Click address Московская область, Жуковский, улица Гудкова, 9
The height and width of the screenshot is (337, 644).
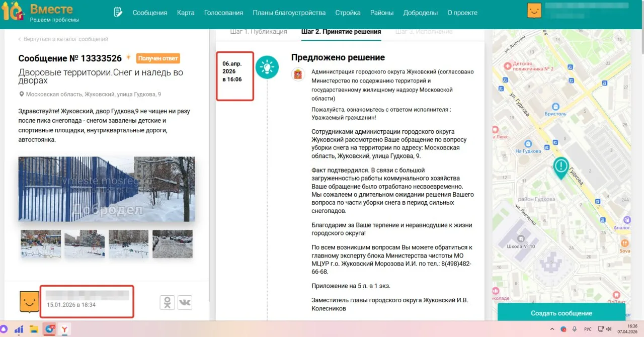coord(94,94)
